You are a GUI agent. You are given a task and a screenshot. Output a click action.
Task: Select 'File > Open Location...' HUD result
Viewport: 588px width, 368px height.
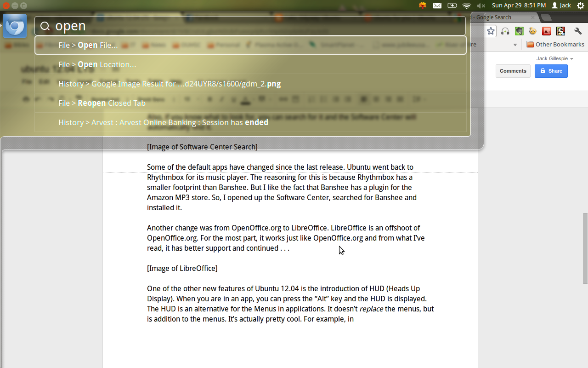coord(250,64)
